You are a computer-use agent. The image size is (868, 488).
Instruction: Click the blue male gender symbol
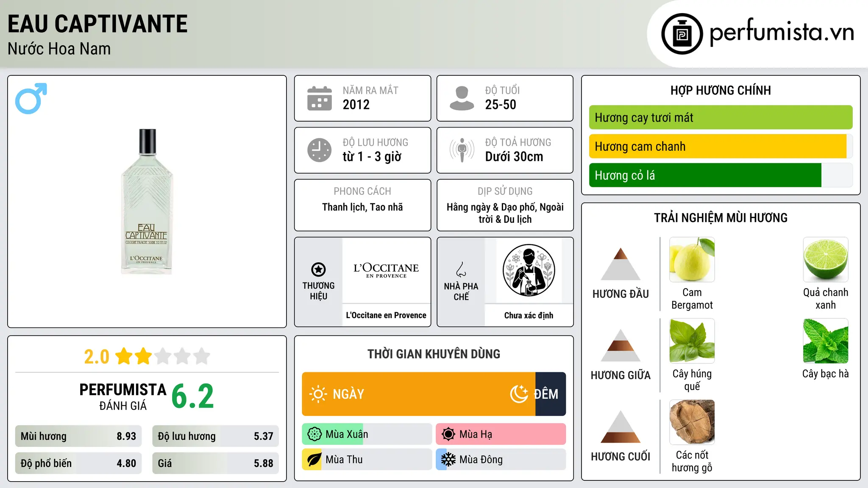click(x=31, y=98)
